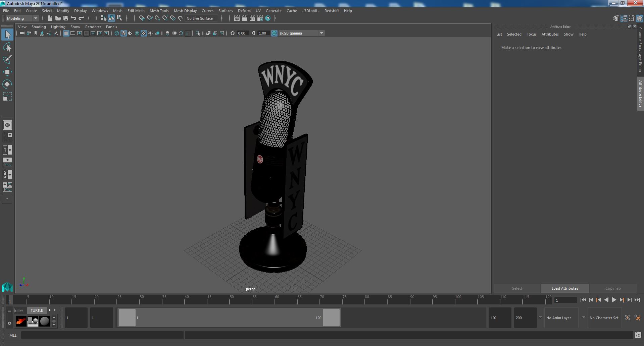Click the Copy Tab button

pyautogui.click(x=613, y=288)
